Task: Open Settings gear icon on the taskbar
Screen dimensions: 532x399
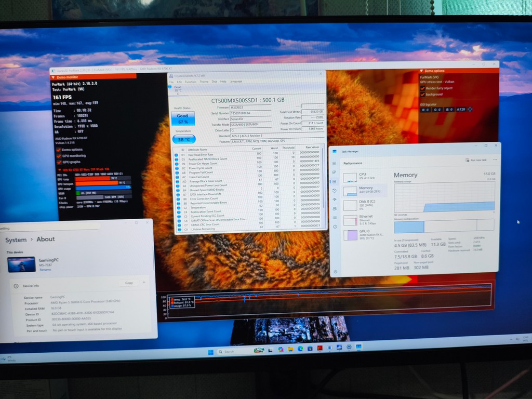Action: pyautogui.click(x=349, y=347)
